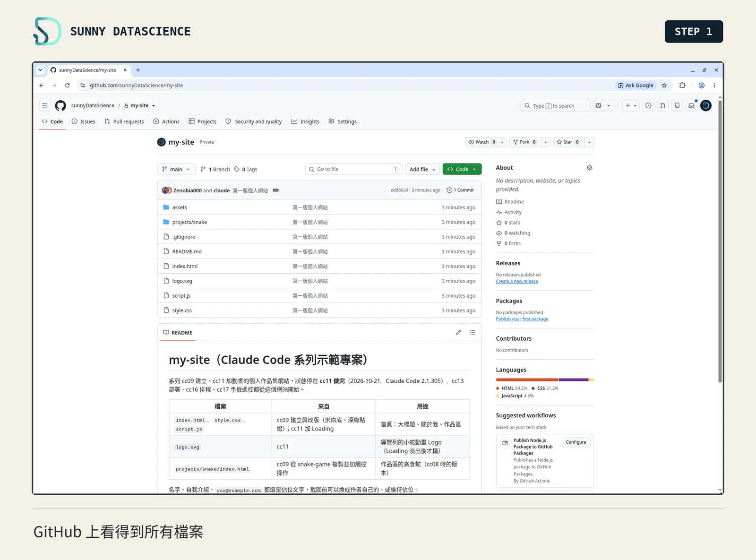Bookmark this page with star icon
756x560 pixels.
click(x=664, y=86)
